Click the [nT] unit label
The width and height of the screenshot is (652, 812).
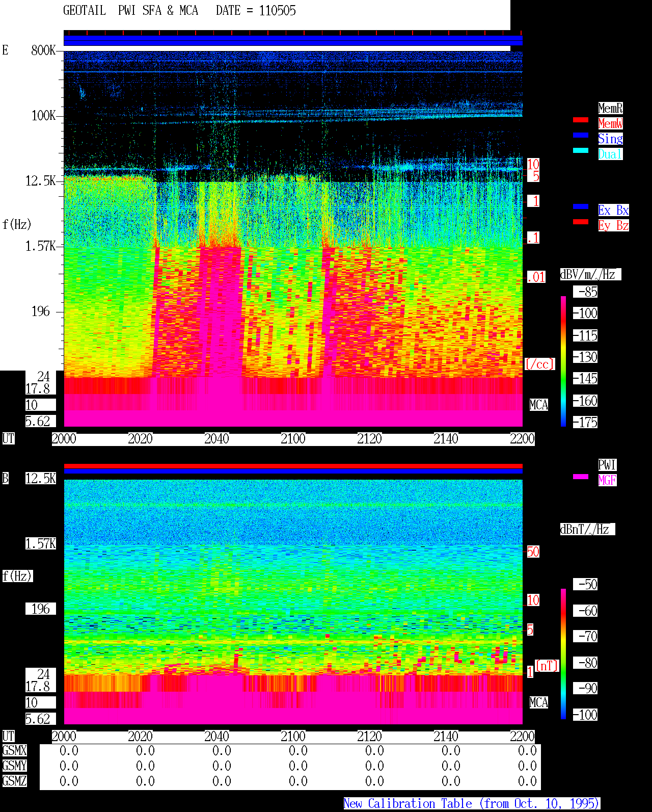tap(547, 666)
